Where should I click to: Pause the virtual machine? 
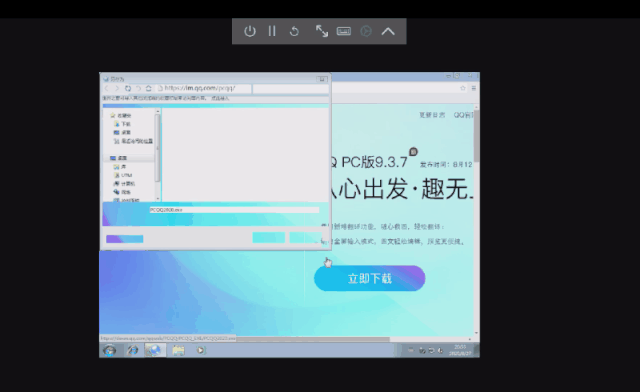pos(272,31)
